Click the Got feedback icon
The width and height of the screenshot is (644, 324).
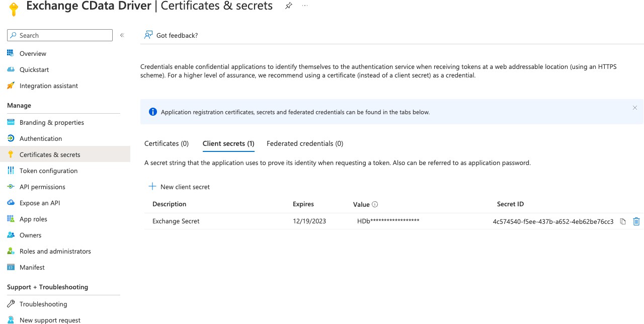[x=148, y=35]
